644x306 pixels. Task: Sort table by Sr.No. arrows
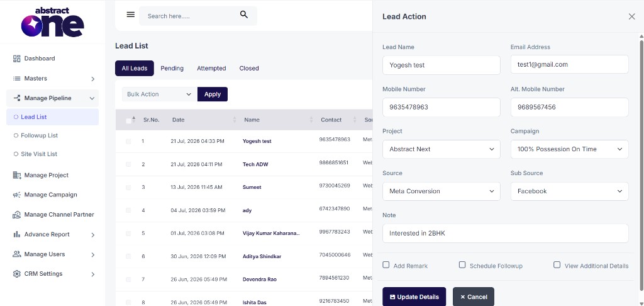[x=133, y=120]
